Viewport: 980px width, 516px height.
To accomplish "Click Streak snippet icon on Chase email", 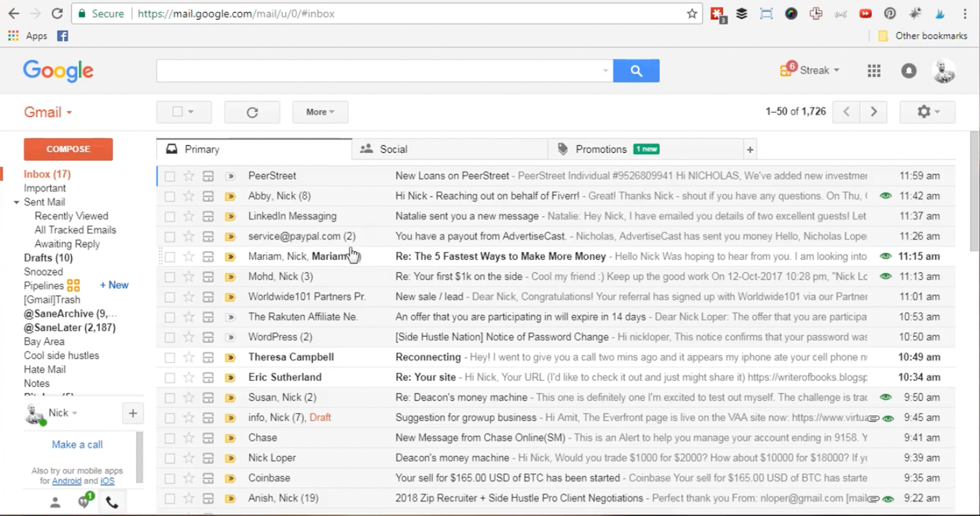I will [x=208, y=438].
